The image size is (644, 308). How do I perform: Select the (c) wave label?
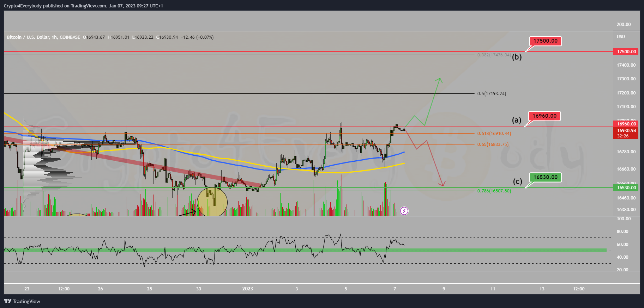coord(517,181)
